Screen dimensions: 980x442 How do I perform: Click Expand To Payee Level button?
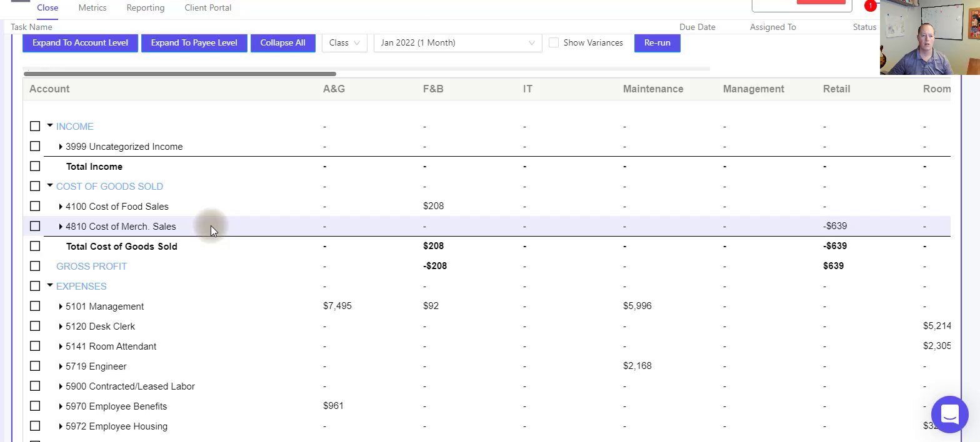tap(194, 43)
